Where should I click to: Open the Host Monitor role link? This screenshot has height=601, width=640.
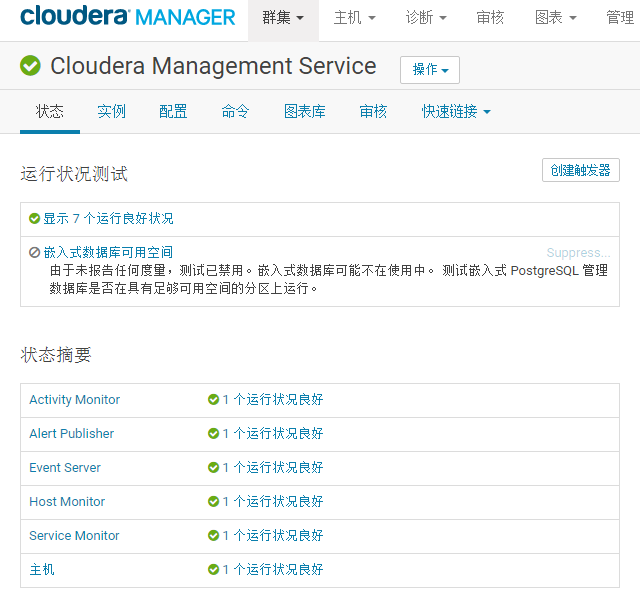click(67, 501)
